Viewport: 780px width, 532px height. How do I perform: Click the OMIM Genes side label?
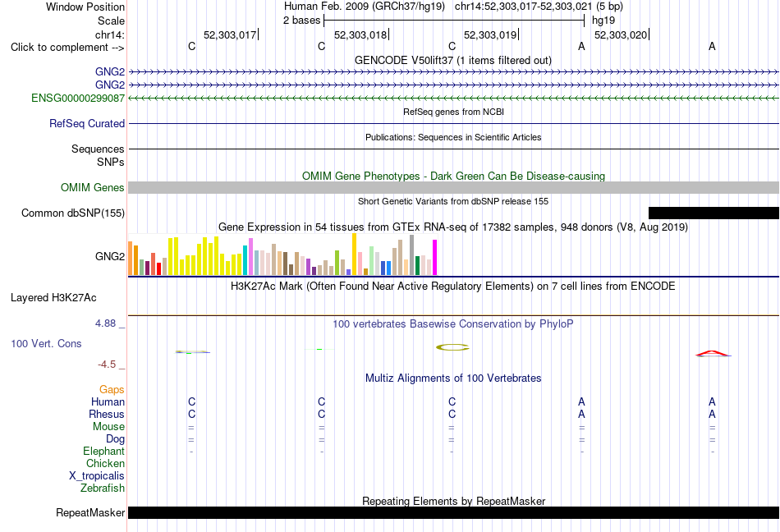click(x=92, y=187)
